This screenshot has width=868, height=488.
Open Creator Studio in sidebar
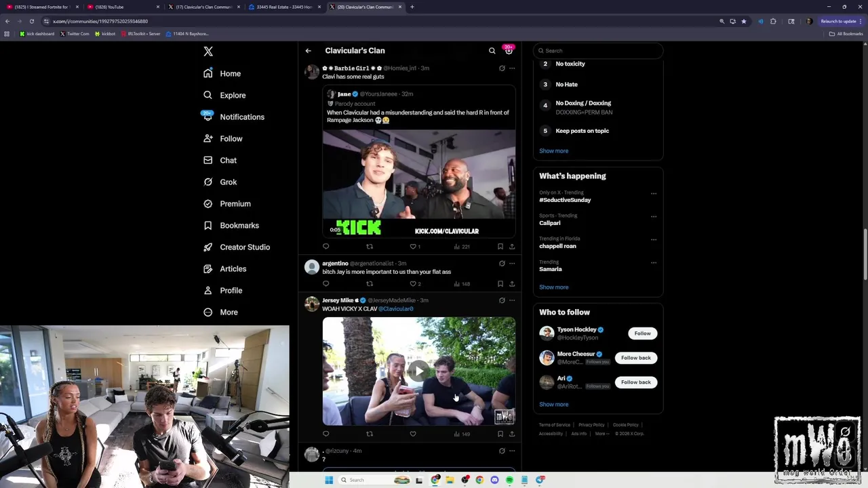(237, 247)
